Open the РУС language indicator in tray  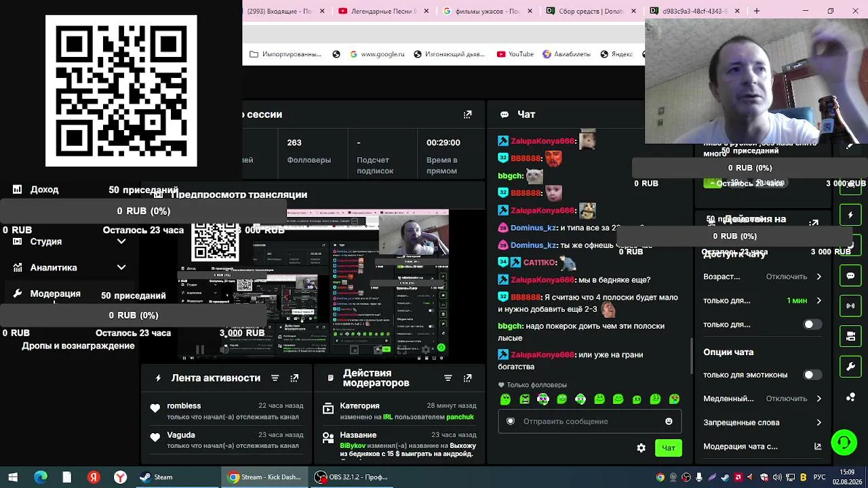pyautogui.click(x=819, y=477)
